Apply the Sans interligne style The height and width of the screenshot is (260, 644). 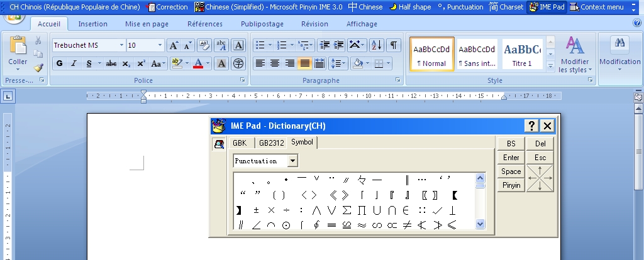pyautogui.click(x=477, y=54)
